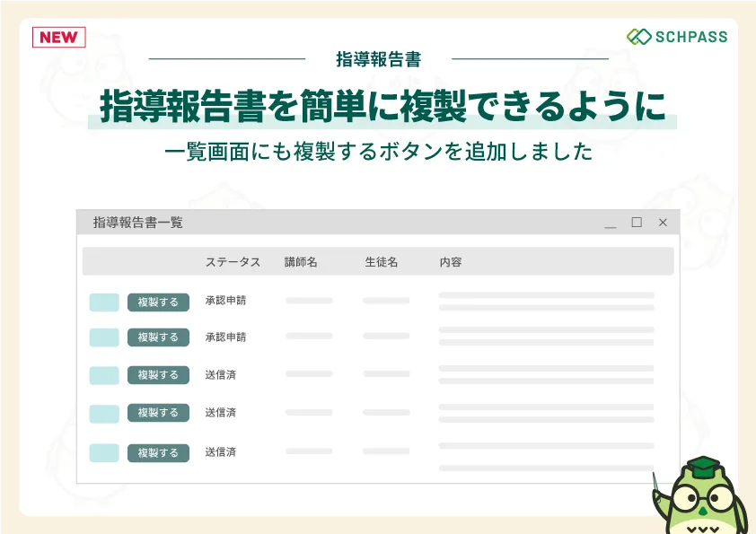Click the red NEW badge
Image resolution: width=756 pixels, height=534 pixels.
[x=59, y=37]
